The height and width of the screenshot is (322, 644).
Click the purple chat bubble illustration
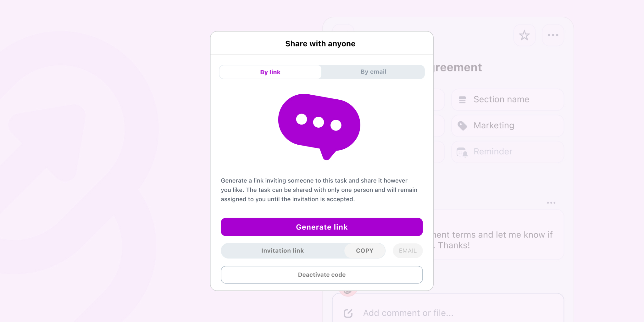tap(319, 125)
